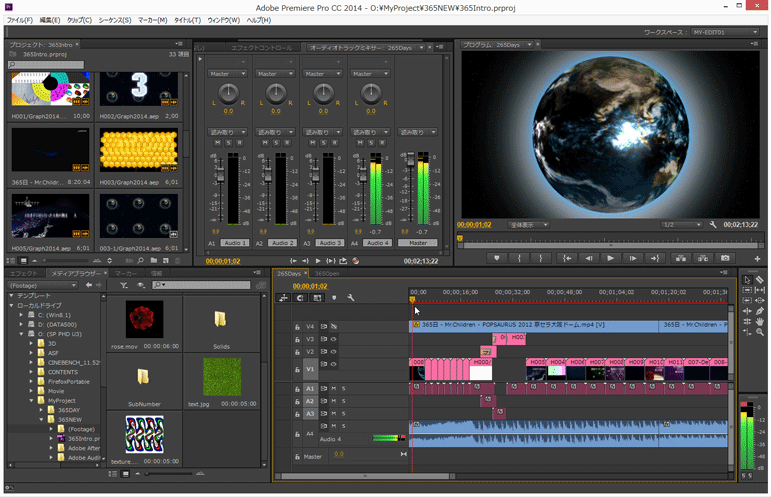
Task: Go to In point in Program monitor
Action: [x=567, y=258]
